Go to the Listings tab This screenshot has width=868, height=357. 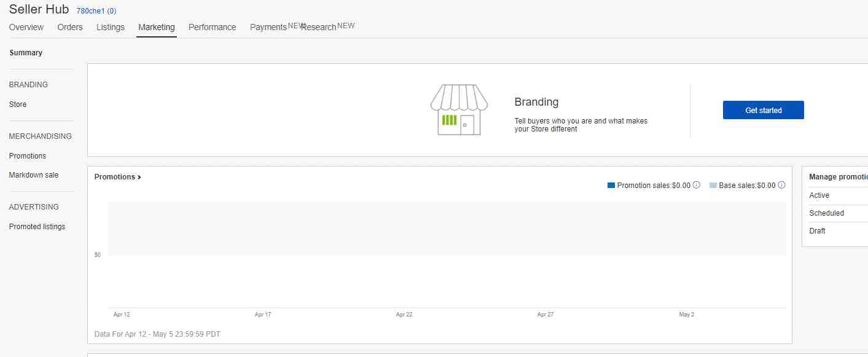[x=111, y=27]
